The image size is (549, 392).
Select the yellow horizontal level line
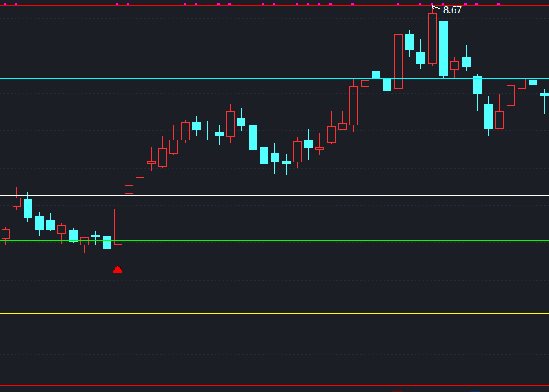[274, 314]
